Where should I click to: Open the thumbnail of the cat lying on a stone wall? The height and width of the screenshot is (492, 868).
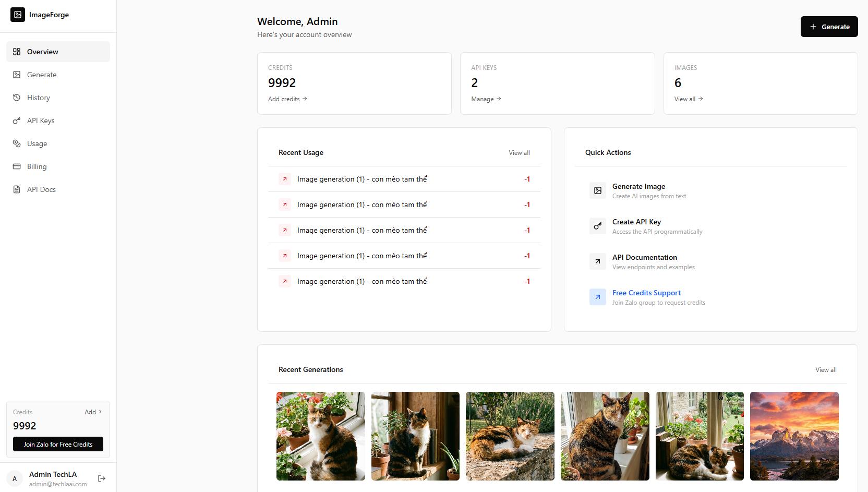point(510,436)
